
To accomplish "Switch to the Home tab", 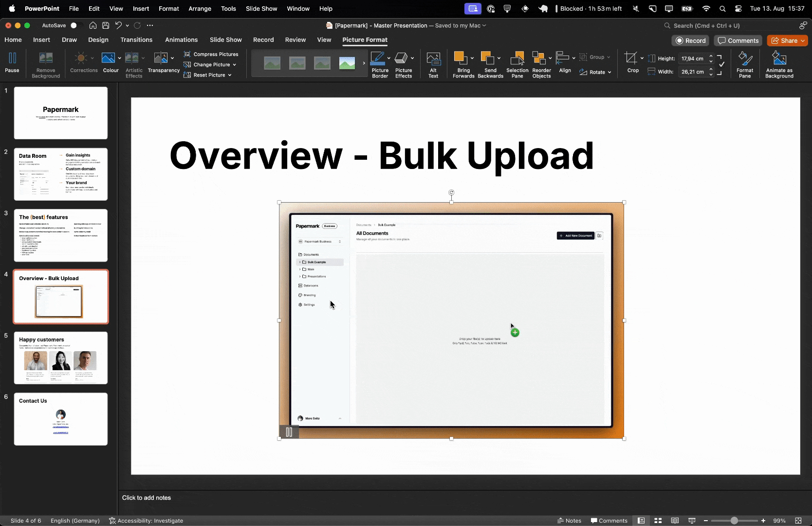I will coord(13,40).
